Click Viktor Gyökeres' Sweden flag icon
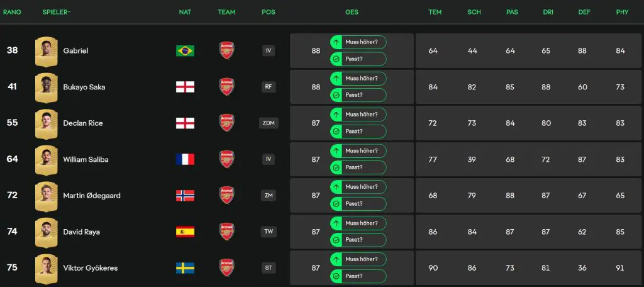This screenshot has width=644, height=287. pos(185,268)
